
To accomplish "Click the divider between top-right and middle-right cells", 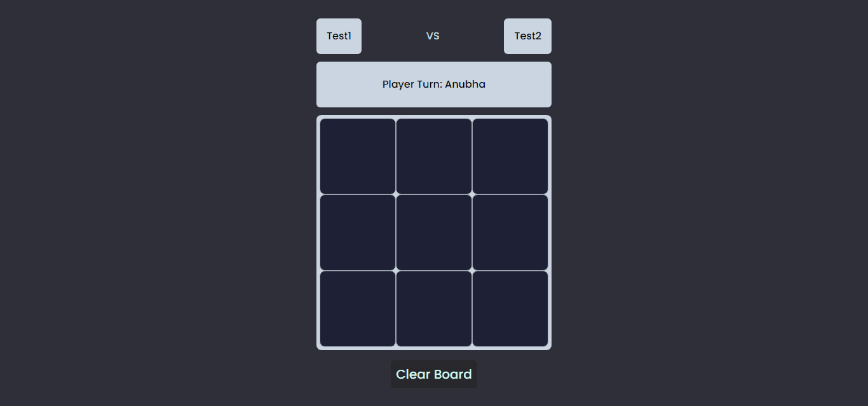I will pos(510,194).
